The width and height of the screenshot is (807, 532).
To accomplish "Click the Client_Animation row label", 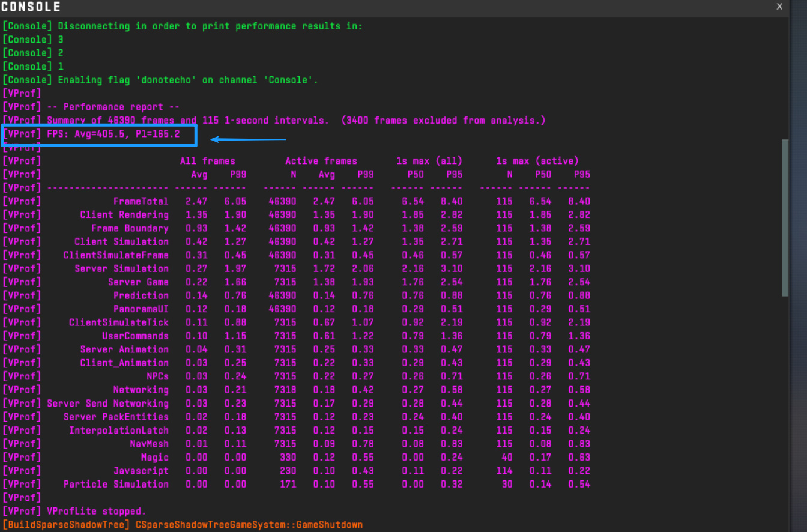I will [124, 363].
